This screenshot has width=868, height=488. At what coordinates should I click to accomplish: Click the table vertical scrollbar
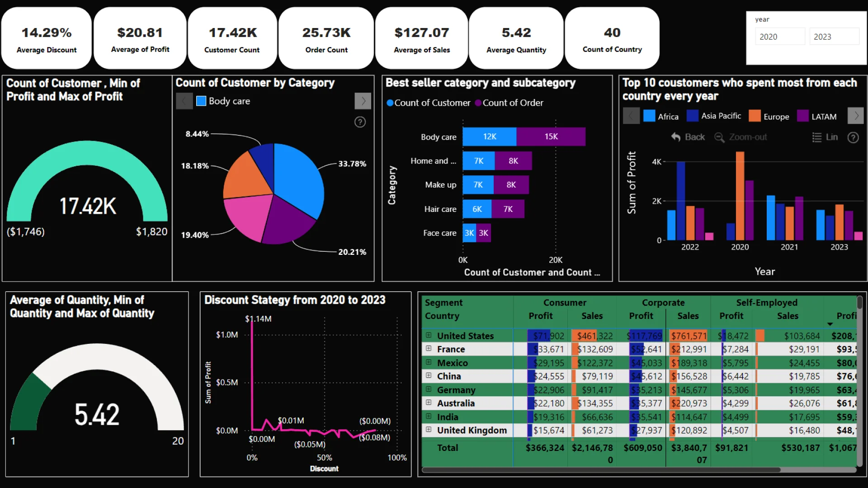(859, 303)
